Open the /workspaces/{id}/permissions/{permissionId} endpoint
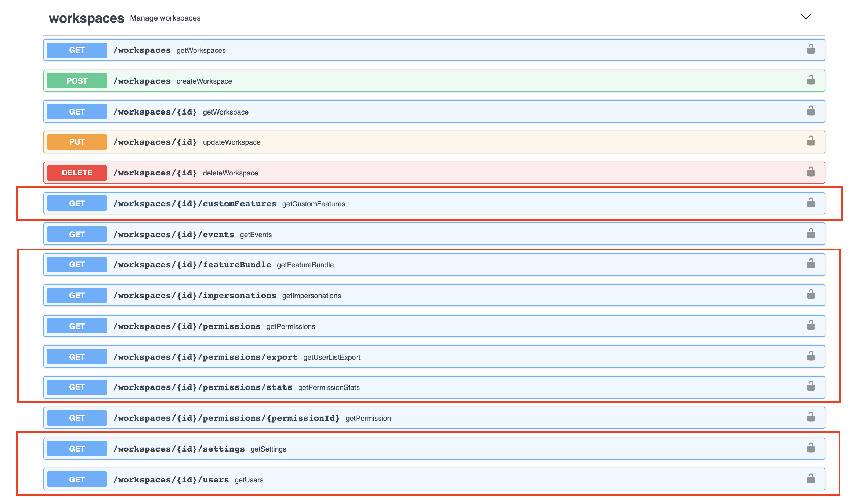This screenshot has width=868, height=500. 227,418
